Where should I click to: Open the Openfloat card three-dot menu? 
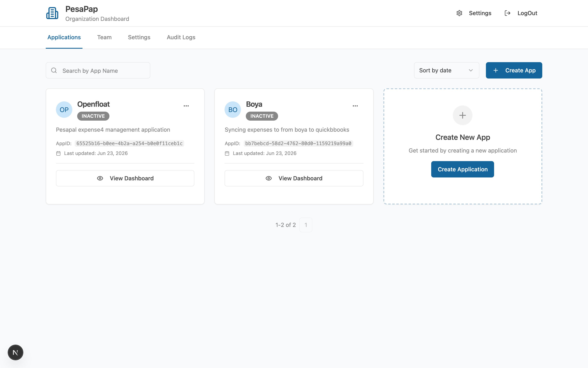click(186, 106)
